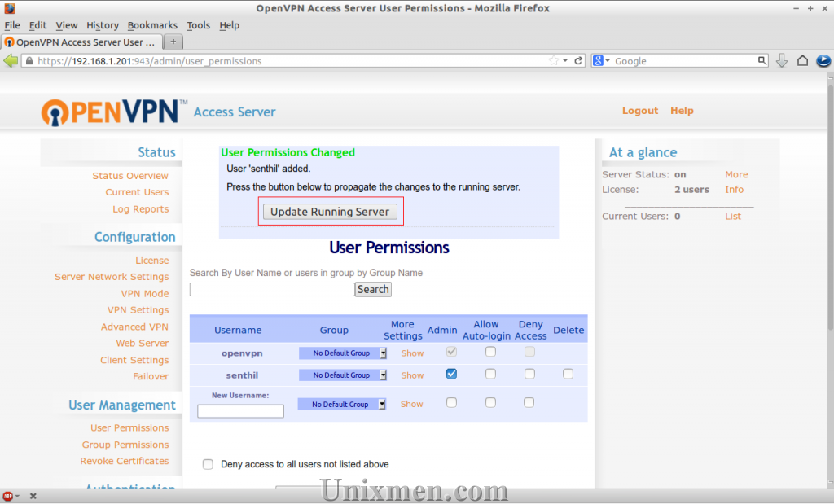Open the Group dropdown for the senthil user
Screen dimensions: 834x504
(343, 375)
